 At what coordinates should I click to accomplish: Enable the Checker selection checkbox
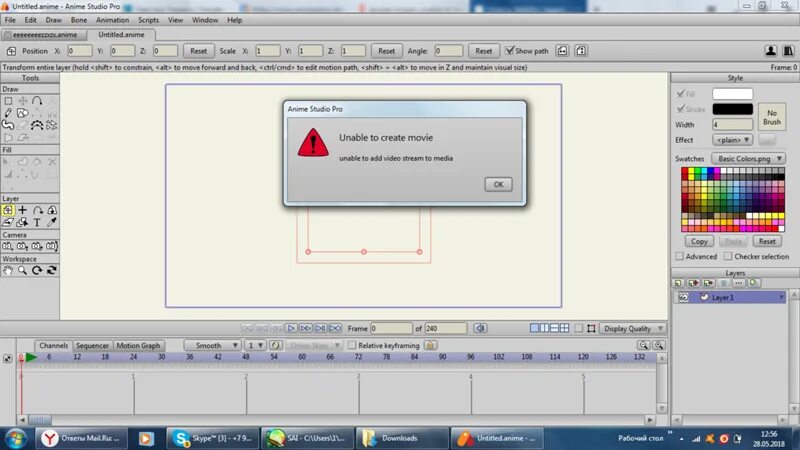point(728,256)
